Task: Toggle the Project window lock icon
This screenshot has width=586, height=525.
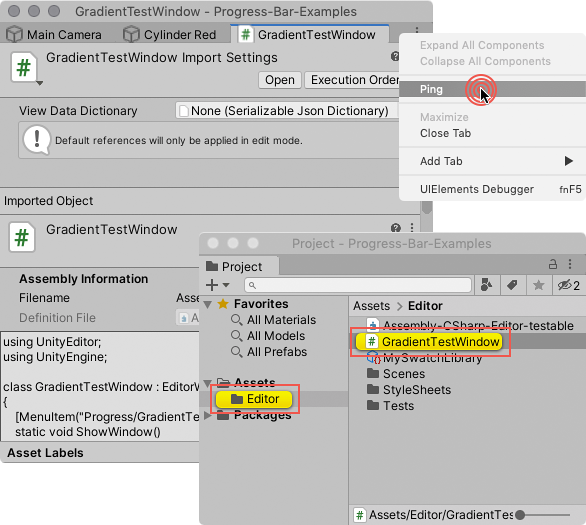Action: pyautogui.click(x=553, y=264)
